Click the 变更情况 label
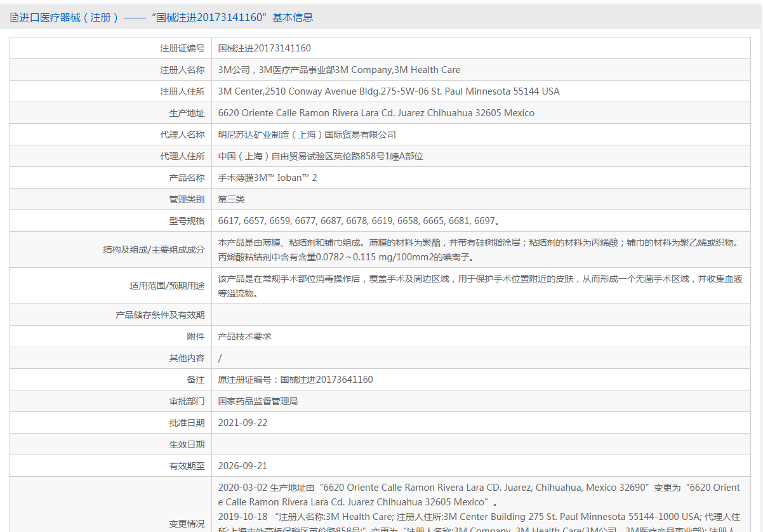This screenshot has width=763, height=532. click(x=187, y=524)
